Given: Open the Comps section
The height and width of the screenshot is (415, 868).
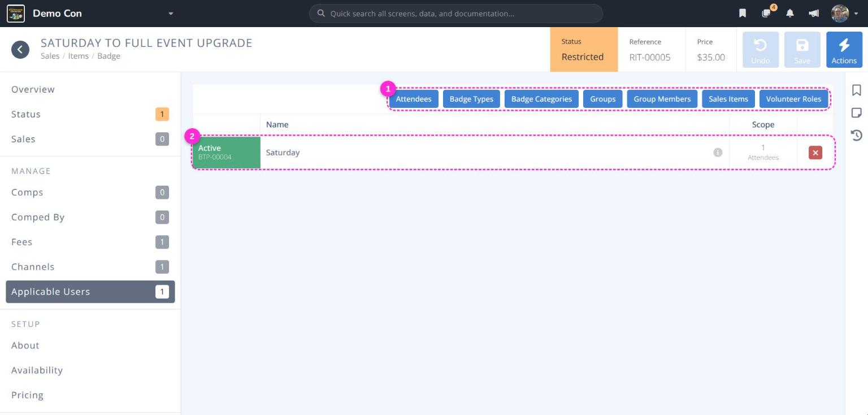Looking at the screenshot, I should [90, 192].
